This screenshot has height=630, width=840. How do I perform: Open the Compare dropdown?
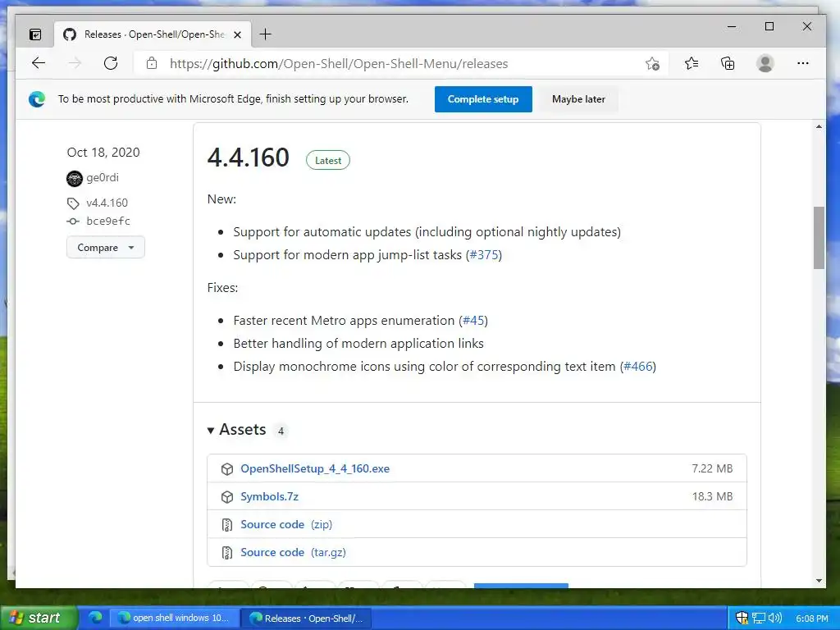[x=106, y=248]
